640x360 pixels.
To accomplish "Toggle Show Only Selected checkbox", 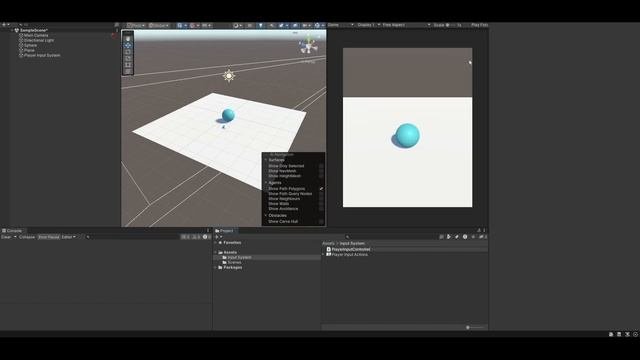I will tap(321, 166).
